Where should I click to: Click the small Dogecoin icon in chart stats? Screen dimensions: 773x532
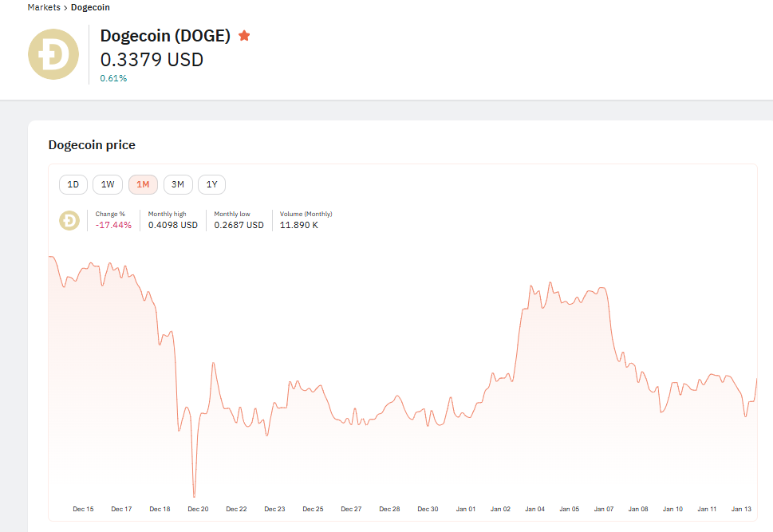(69, 220)
